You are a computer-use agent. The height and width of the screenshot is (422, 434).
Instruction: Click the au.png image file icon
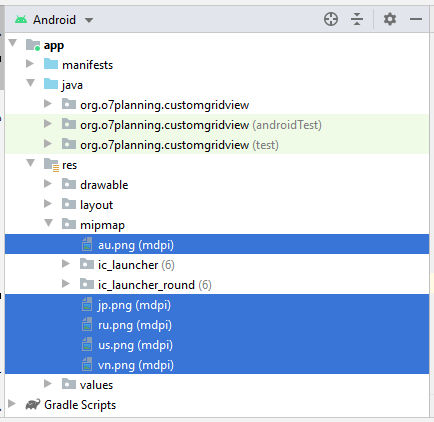(87, 245)
